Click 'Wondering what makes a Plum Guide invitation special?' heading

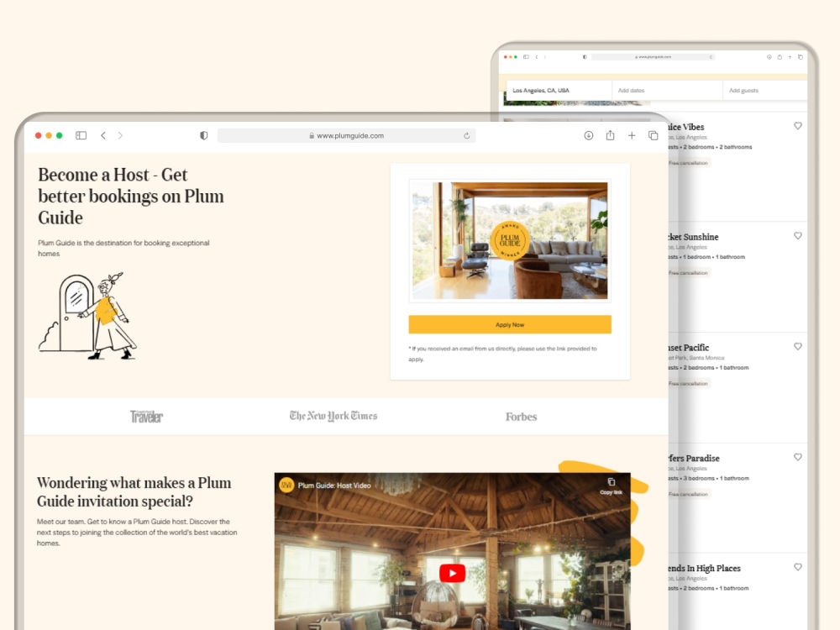pos(134,491)
